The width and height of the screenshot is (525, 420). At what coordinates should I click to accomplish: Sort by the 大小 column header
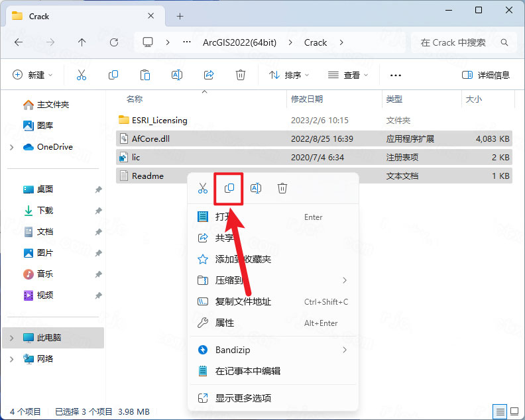click(474, 99)
